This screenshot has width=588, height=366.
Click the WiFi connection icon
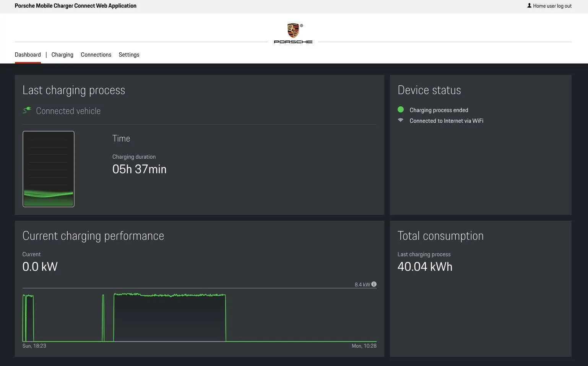pos(401,120)
